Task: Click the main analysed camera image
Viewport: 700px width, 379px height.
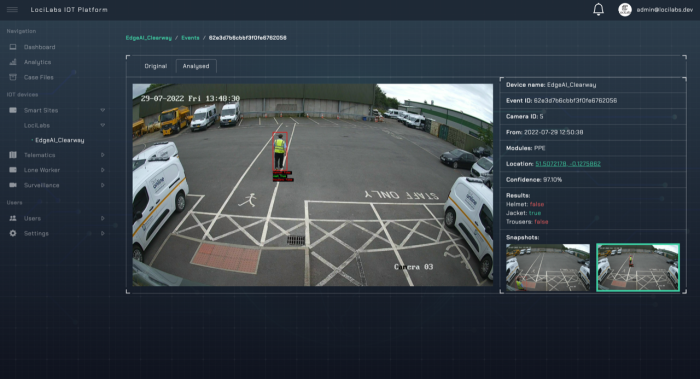Action: click(x=313, y=185)
